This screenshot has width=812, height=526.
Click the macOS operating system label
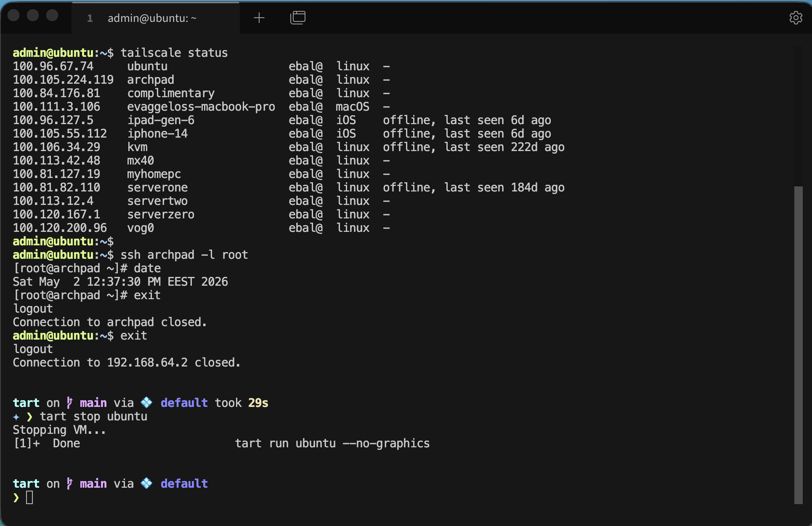(353, 107)
